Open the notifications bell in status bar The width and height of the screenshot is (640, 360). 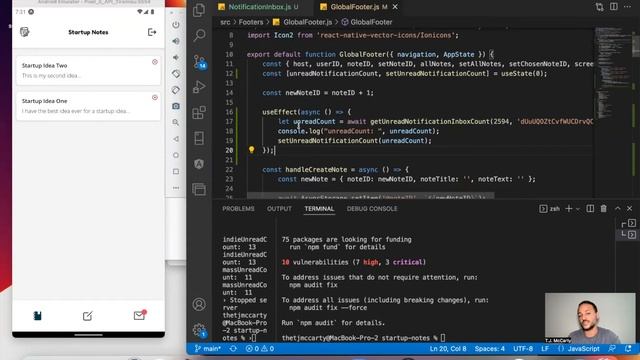[x=628, y=349]
